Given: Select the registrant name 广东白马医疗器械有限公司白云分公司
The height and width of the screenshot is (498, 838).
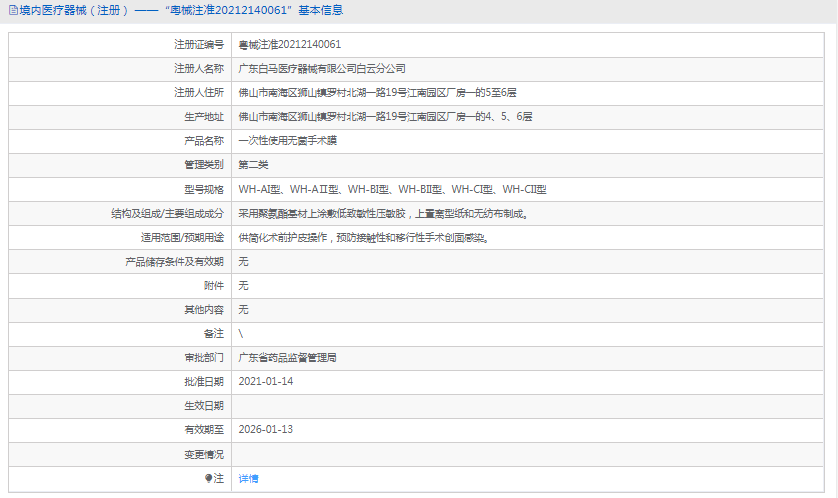Looking at the screenshot, I should point(322,68).
